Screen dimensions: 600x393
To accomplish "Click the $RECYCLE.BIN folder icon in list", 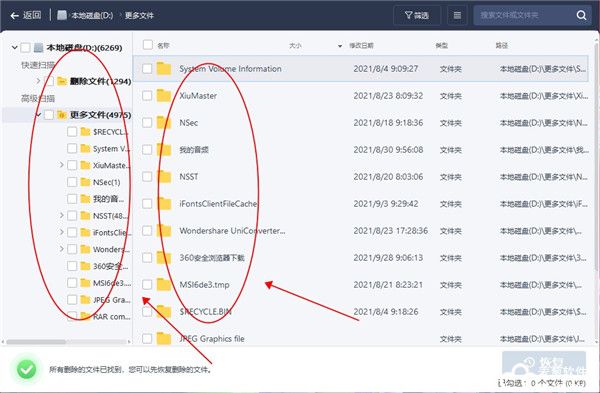I will pos(164,311).
